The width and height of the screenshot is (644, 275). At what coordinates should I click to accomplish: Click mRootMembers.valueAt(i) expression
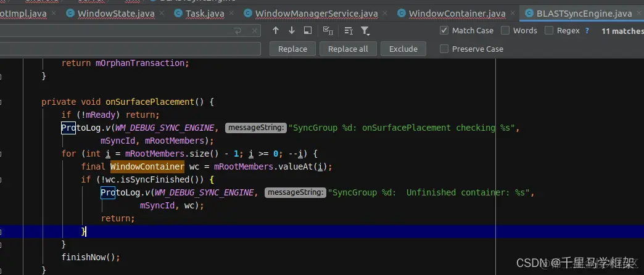[x=270, y=166]
